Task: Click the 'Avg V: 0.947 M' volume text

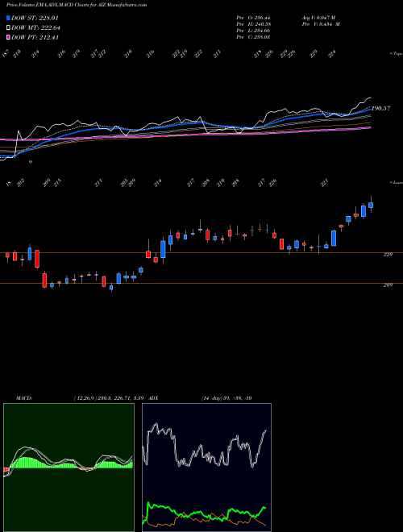Action: [318, 18]
